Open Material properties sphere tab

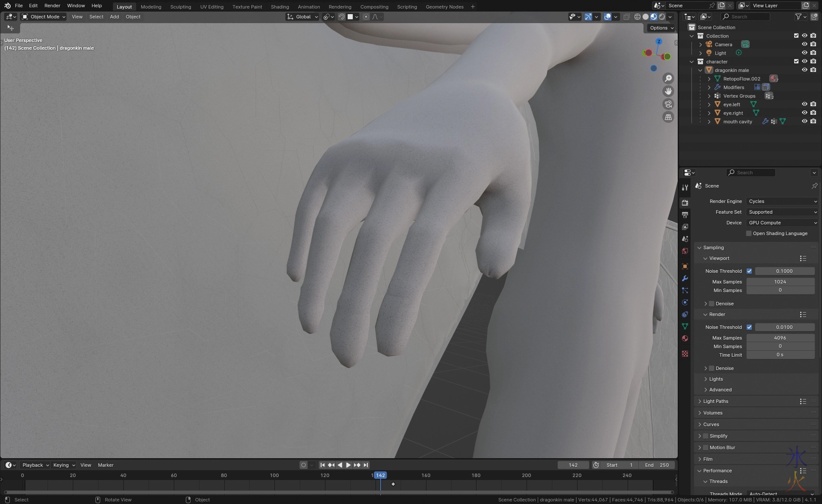[685, 338]
